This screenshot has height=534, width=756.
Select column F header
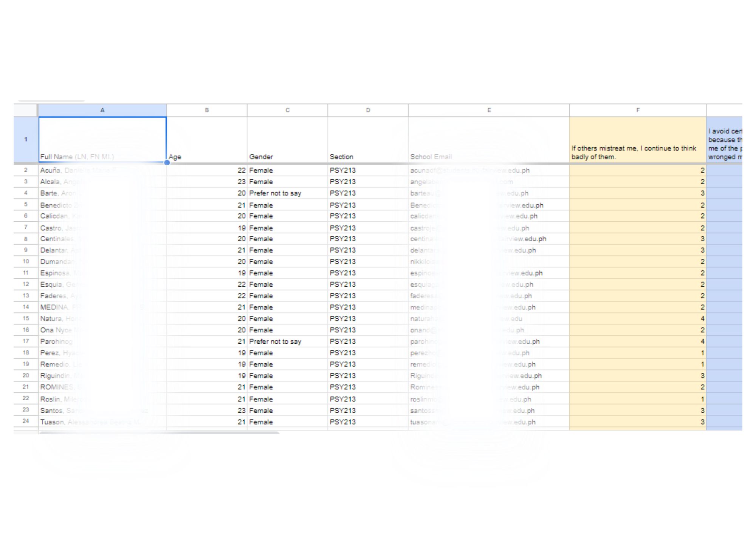pos(638,110)
